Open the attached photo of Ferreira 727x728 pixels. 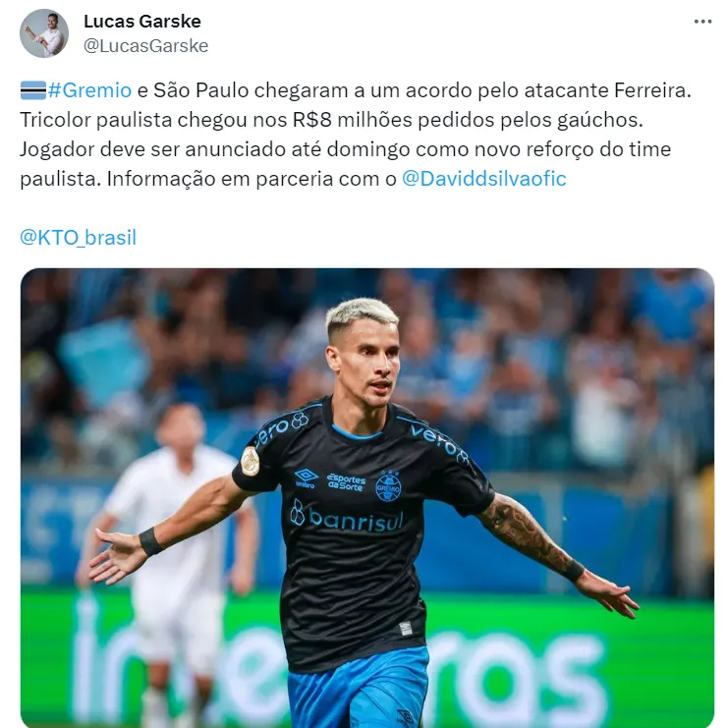[367, 498]
